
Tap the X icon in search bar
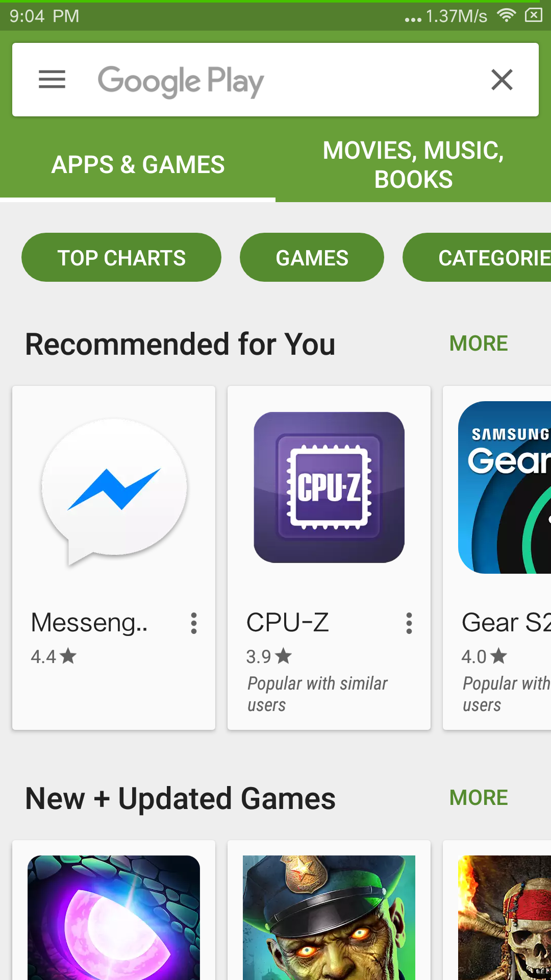point(502,80)
